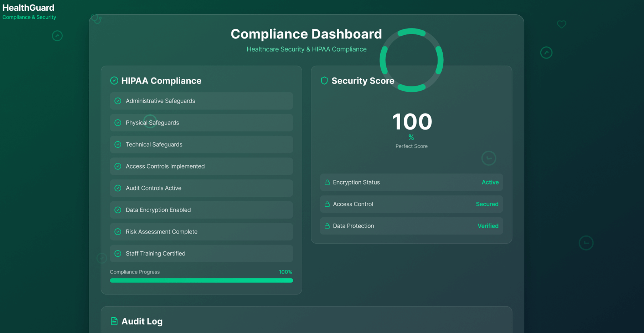This screenshot has width=644, height=333.
Task: Click the circular arrow icon on the left edge
Action: tap(57, 36)
